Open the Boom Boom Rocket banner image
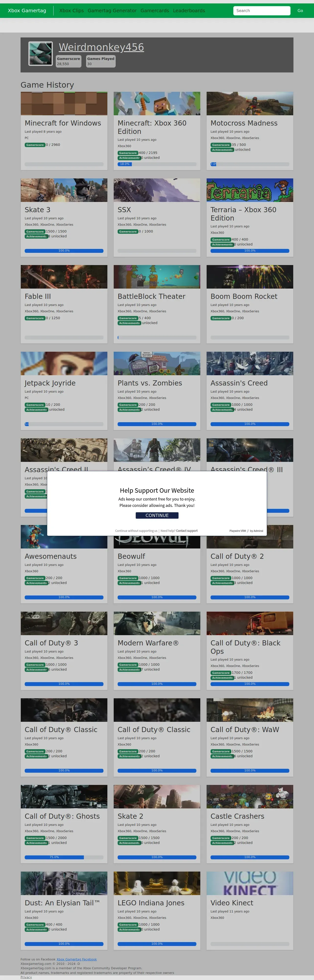 pos(250,277)
